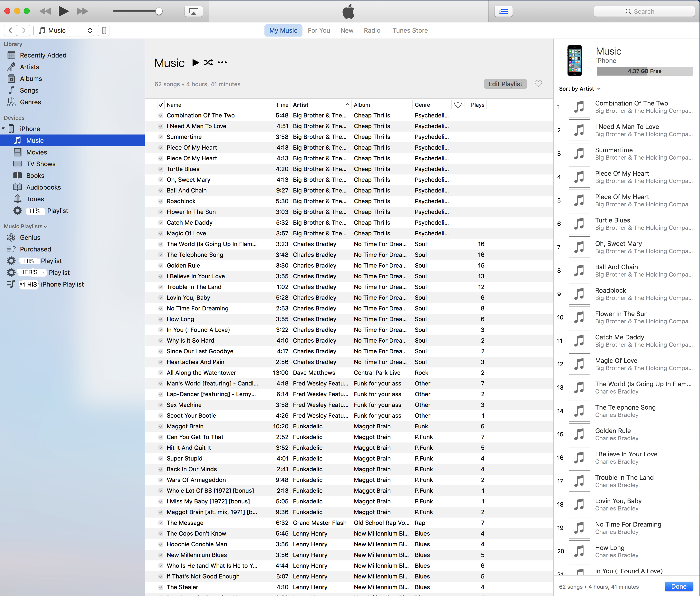This screenshot has width=700, height=596.
Task: Select Songs in the Library sidebar
Action: pos(29,90)
